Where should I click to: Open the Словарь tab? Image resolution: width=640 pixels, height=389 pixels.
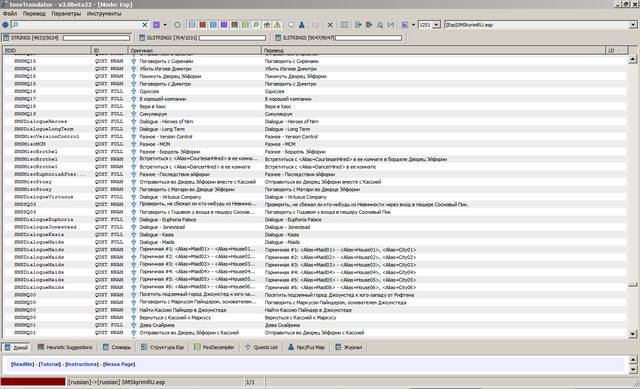(x=117, y=347)
